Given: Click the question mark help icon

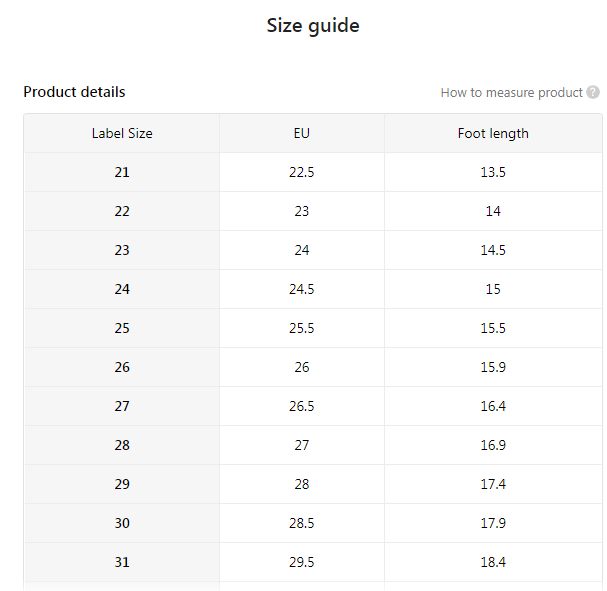Looking at the screenshot, I should pos(593,93).
